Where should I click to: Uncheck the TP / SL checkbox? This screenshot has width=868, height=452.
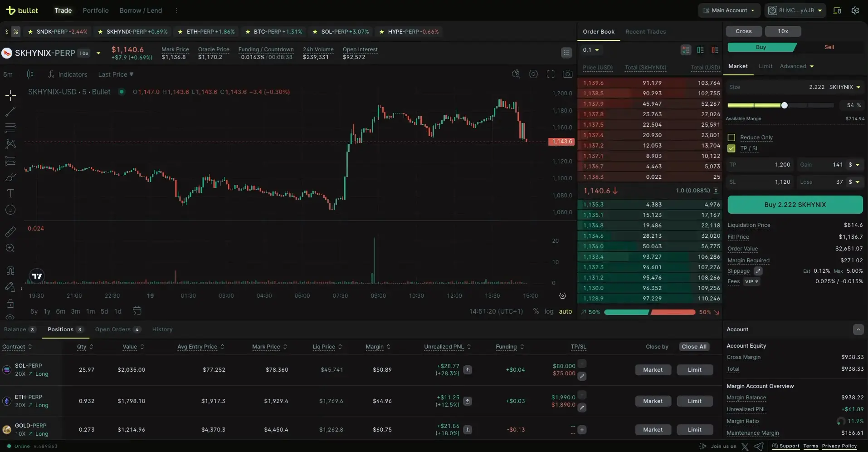pyautogui.click(x=731, y=148)
